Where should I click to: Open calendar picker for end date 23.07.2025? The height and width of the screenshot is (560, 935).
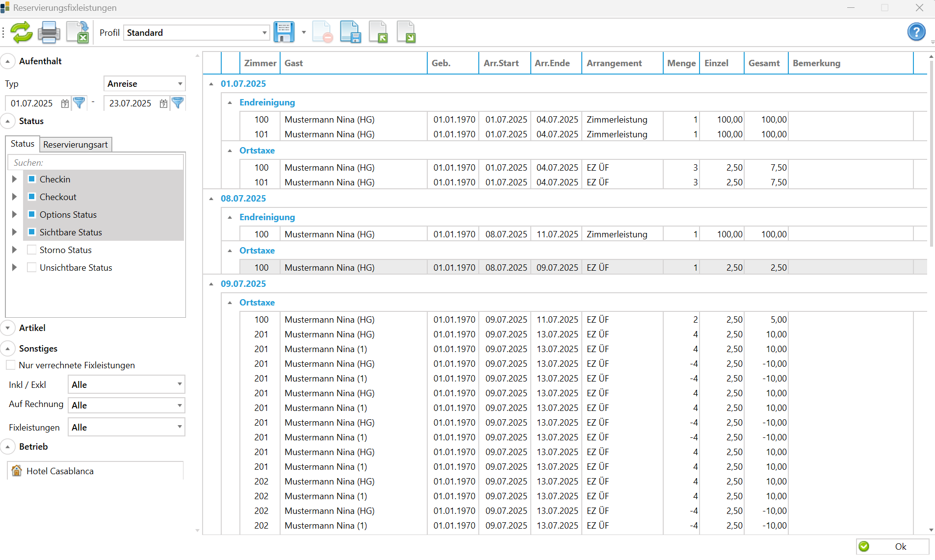click(x=163, y=103)
